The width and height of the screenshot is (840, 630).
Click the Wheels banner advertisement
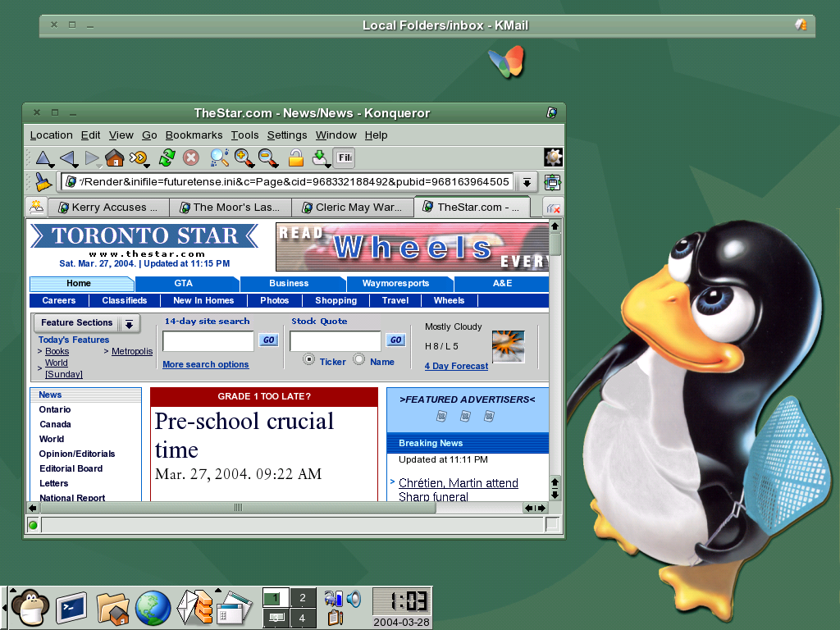pos(412,247)
